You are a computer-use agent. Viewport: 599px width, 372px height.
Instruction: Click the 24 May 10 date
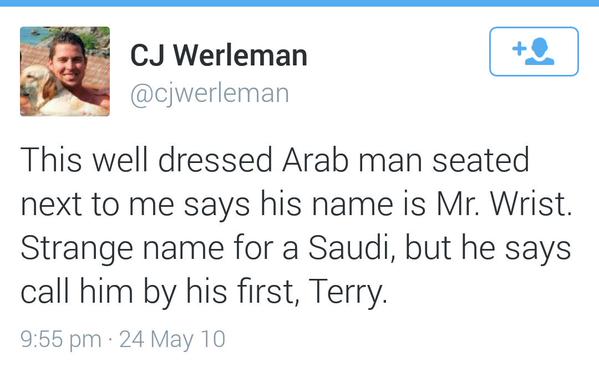(x=172, y=339)
